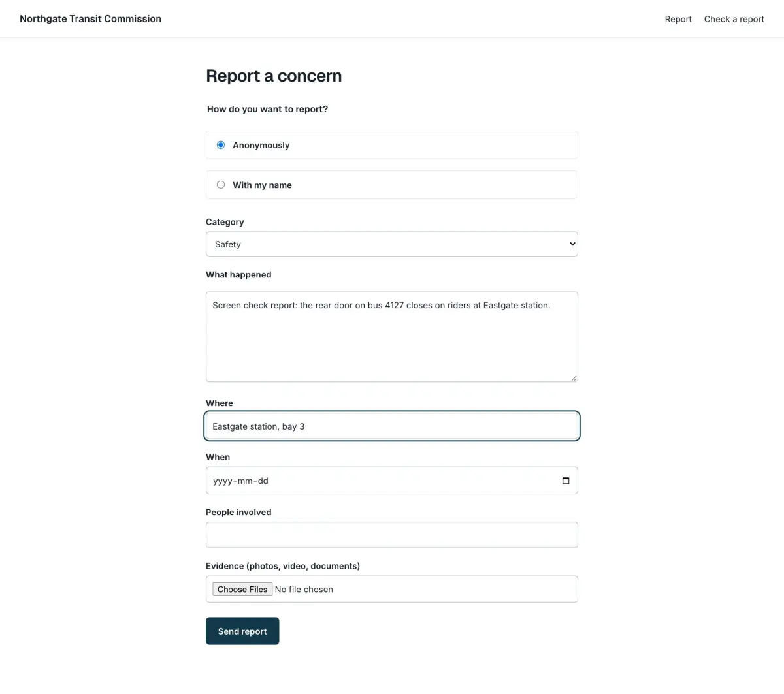Click the Evidence (photos, video, documents) label
The image size is (784, 694).
click(283, 566)
